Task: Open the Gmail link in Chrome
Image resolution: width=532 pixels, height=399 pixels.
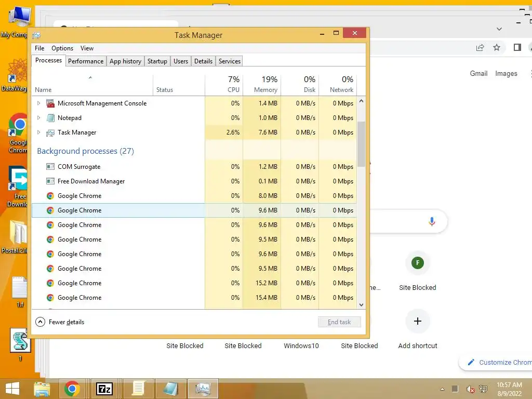Action: pos(478,73)
